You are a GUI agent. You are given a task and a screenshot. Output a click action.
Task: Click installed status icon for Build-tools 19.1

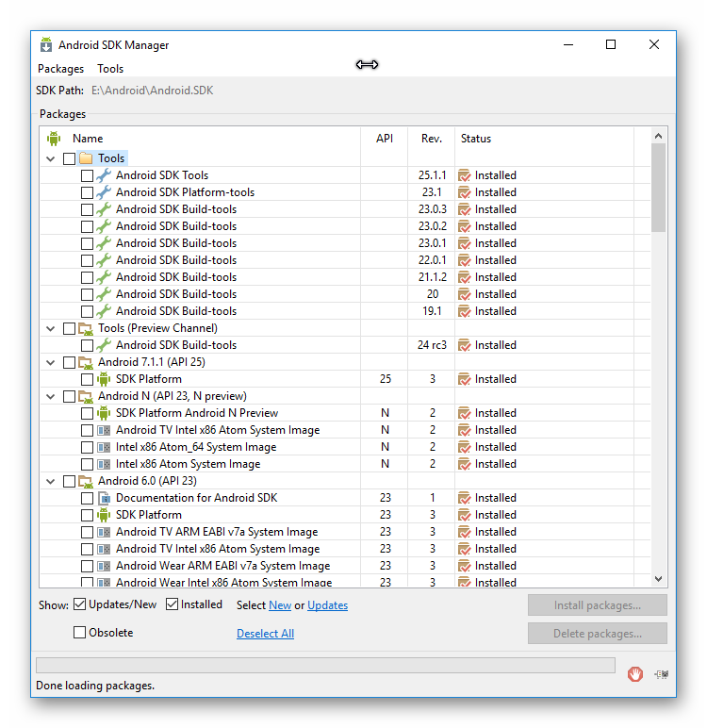(464, 311)
